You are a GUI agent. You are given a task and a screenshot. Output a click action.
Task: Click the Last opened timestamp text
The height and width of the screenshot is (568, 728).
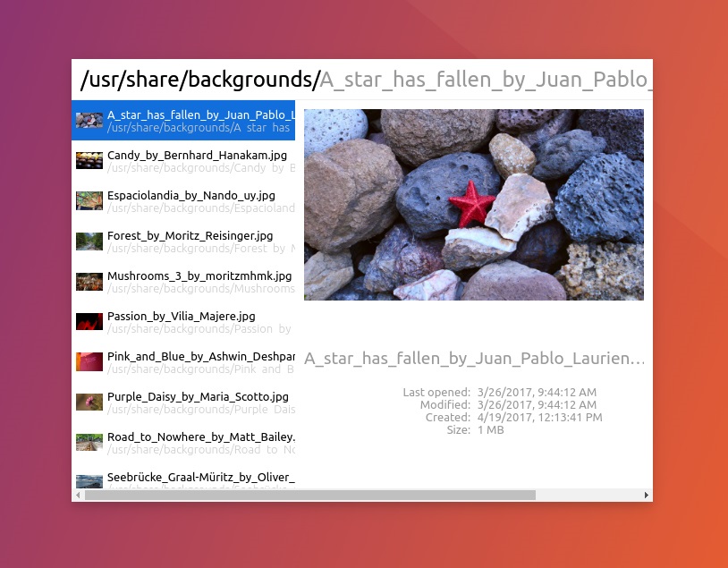pos(537,392)
